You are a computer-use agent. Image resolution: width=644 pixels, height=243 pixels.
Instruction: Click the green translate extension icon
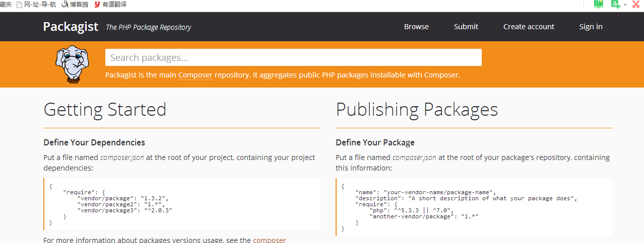point(615,4)
